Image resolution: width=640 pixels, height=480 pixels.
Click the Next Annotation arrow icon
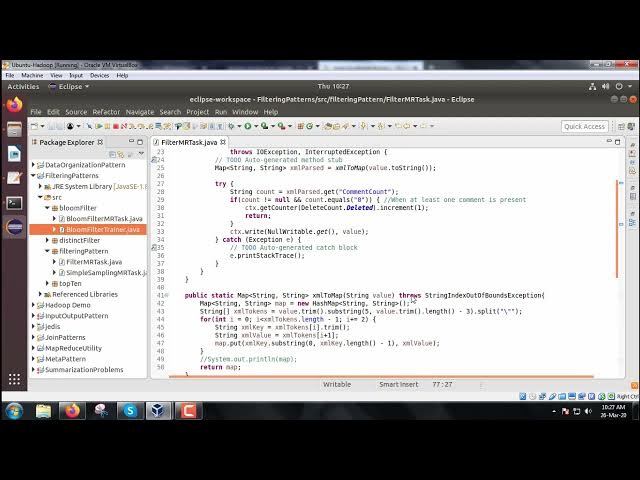pos(363,126)
